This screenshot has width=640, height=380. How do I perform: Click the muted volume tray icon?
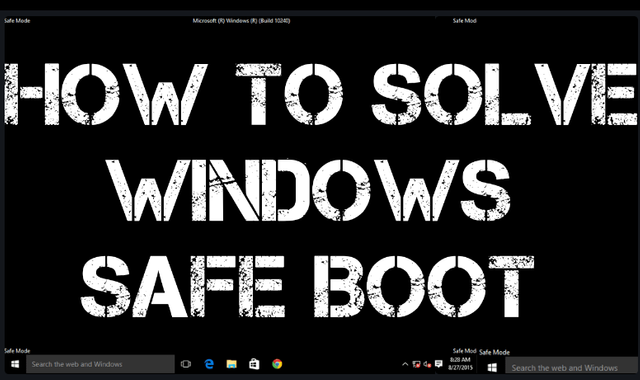click(x=427, y=364)
